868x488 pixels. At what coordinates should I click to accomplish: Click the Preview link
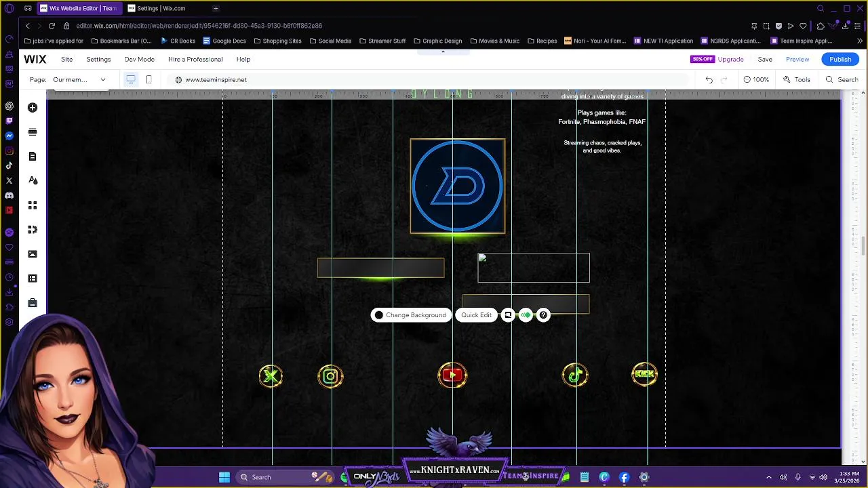[x=797, y=60]
